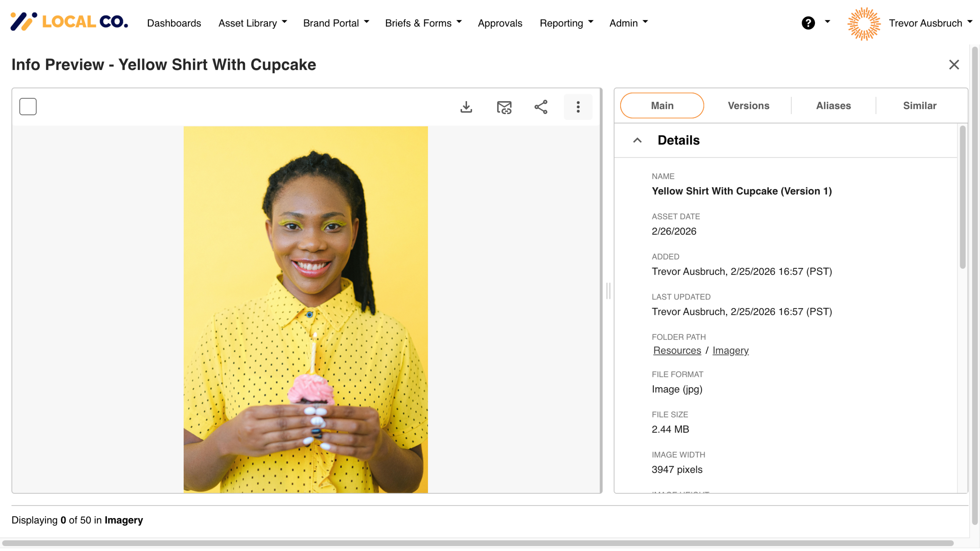Select the Similar tab
This screenshot has height=551, width=980.
pos(920,106)
